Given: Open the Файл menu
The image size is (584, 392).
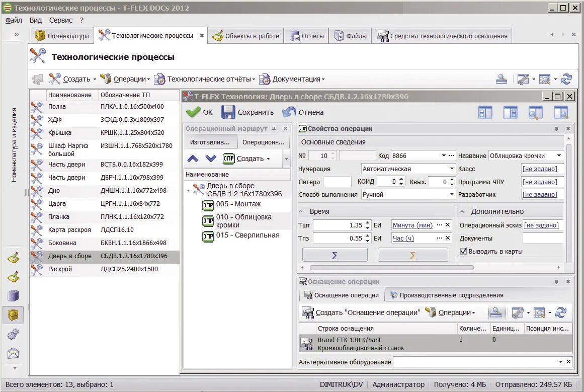Looking at the screenshot, I should (14, 20).
